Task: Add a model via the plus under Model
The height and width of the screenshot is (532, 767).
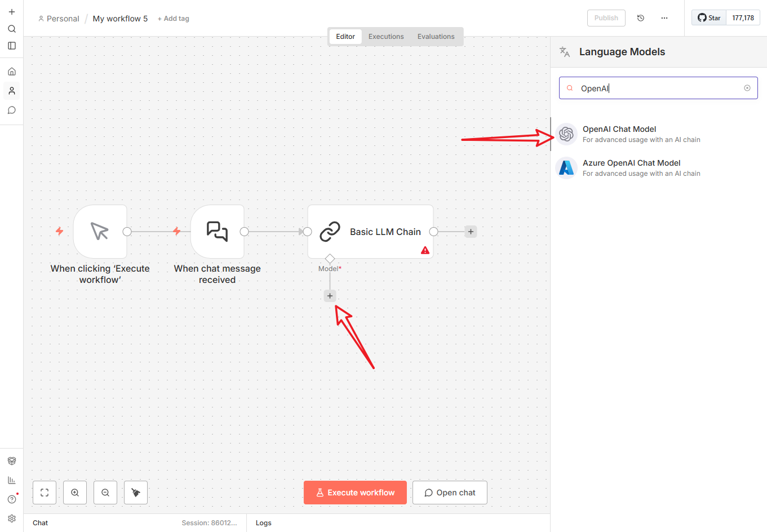Action: (x=330, y=296)
